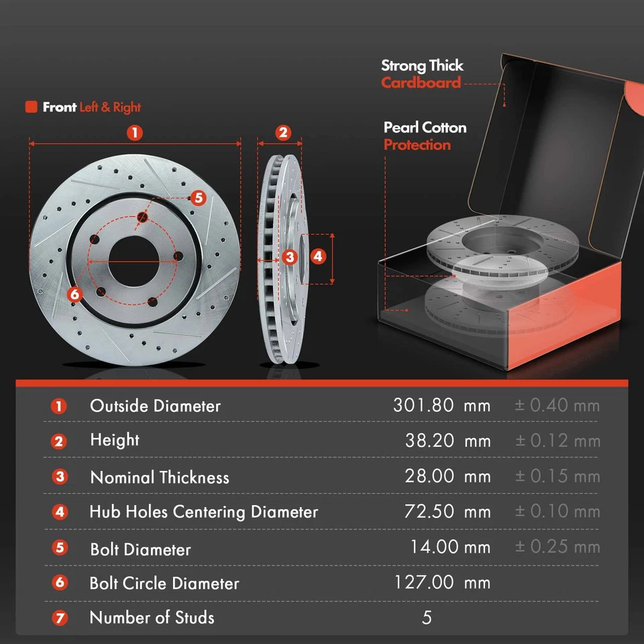
Task: Click the Front Left & Right heading
Action: (x=91, y=107)
